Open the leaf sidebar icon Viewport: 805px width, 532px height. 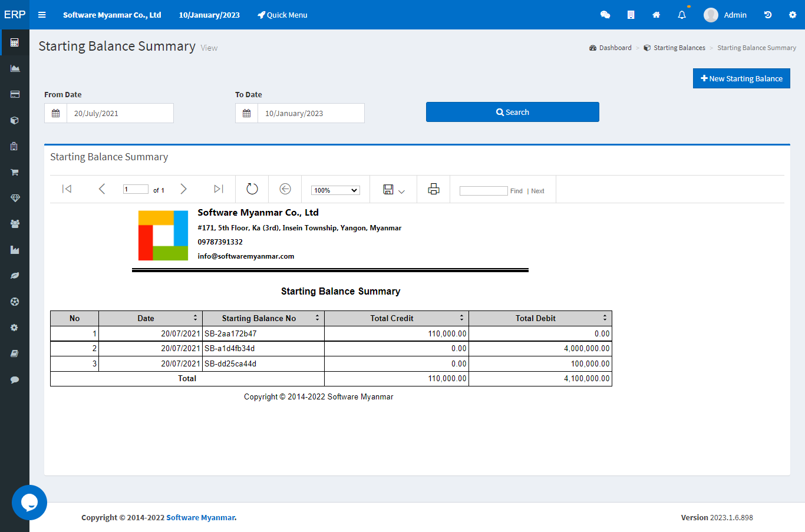pos(15,276)
